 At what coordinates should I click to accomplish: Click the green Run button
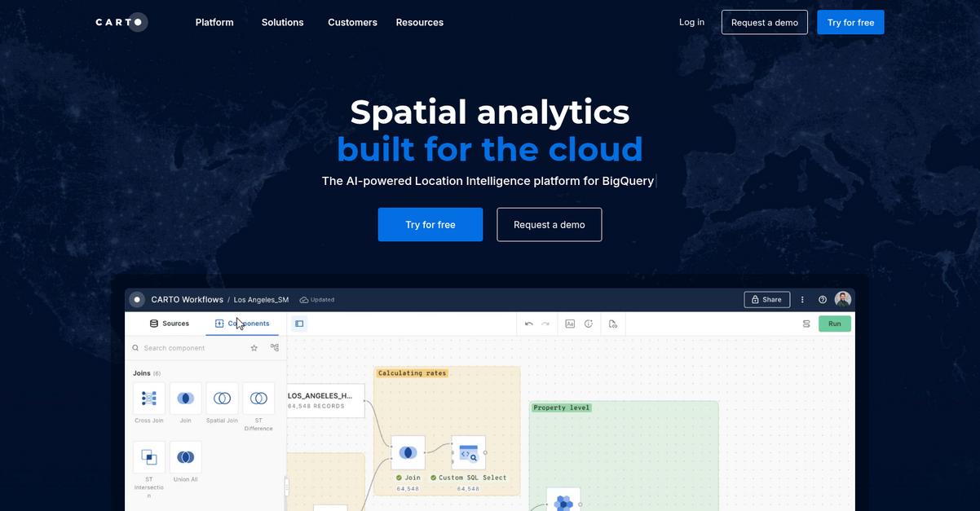[835, 324]
